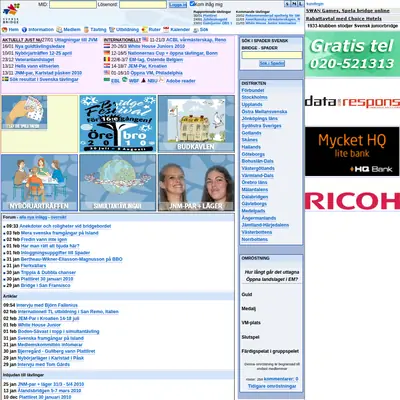Open SWAN Games, Spela bridge online link
The image size is (400, 400).
348,11
